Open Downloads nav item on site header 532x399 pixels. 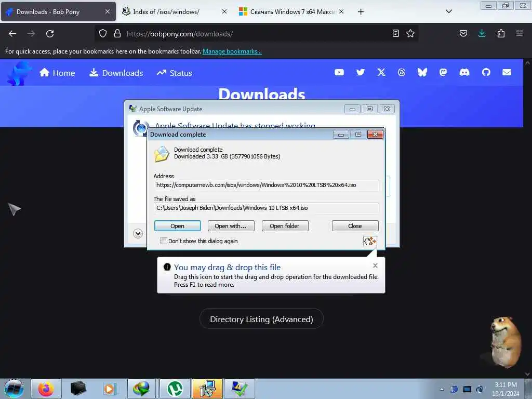(116, 73)
